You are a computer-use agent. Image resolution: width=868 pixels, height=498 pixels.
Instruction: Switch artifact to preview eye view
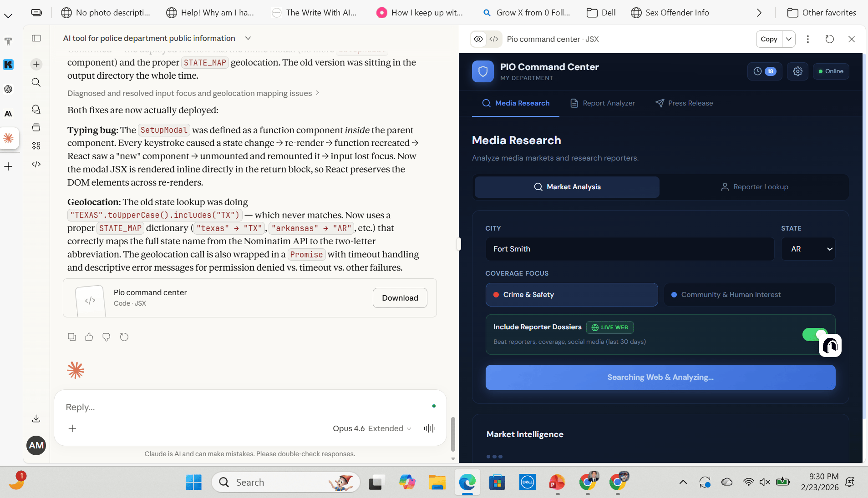pyautogui.click(x=478, y=39)
